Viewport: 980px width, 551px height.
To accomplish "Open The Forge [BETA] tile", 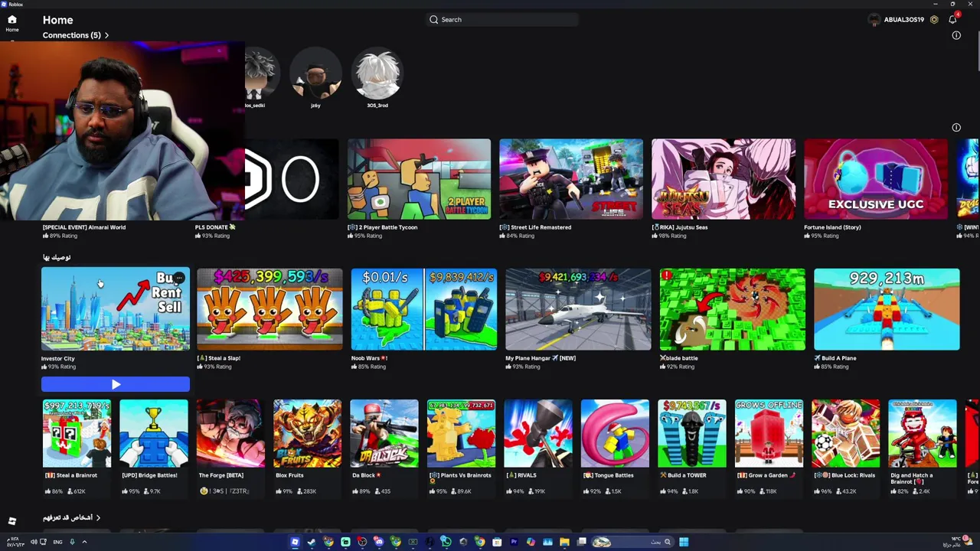I will coord(230,433).
